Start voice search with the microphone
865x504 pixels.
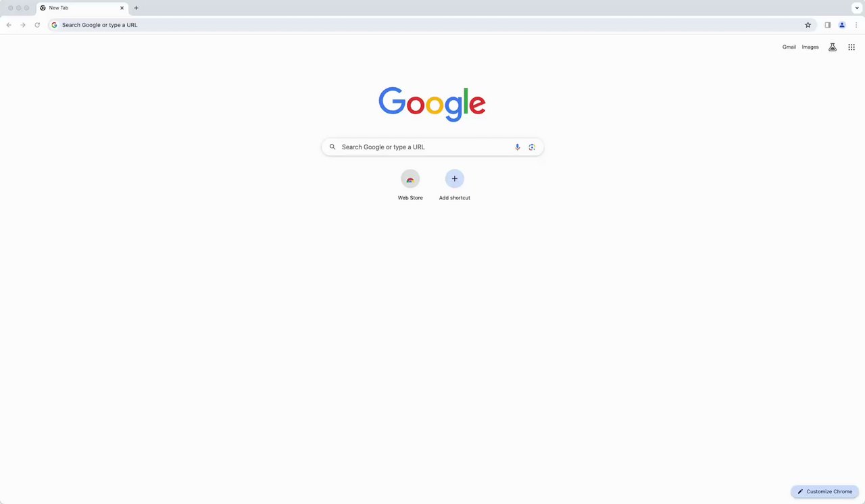518,147
